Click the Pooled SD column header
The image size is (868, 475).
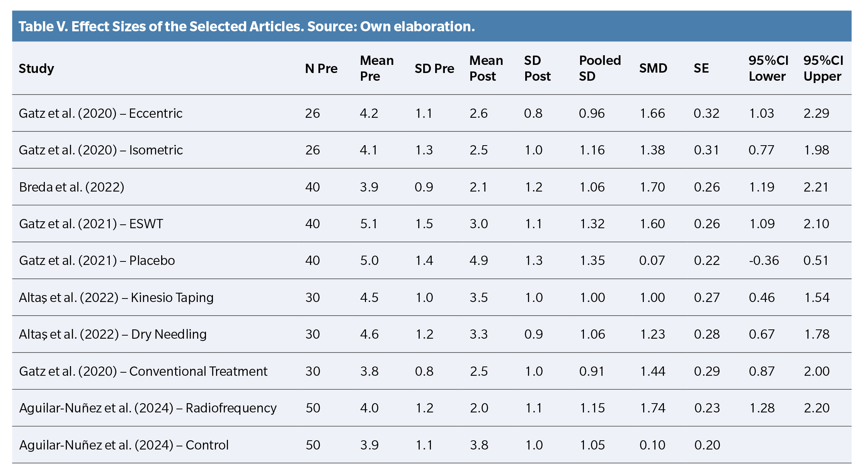[x=600, y=68]
